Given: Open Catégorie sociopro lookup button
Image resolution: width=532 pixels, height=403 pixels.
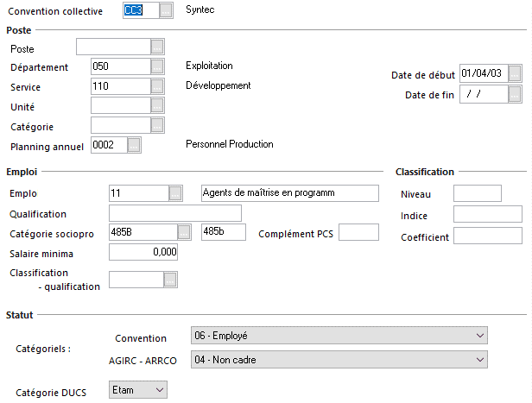Looking at the screenshot, I should (x=184, y=232).
